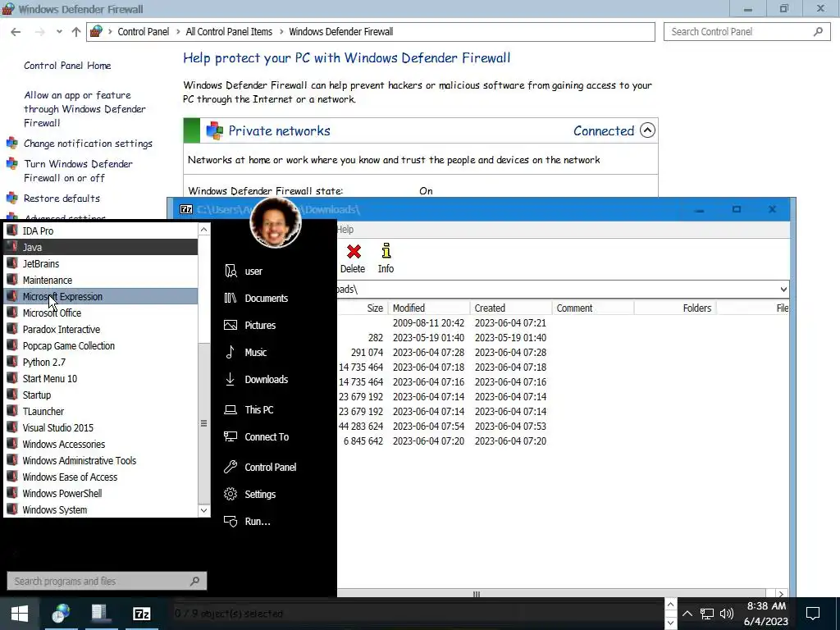This screenshot has width=840, height=630.
Task: Click the Start Menu 10 folder icon
Action: pos(12,378)
